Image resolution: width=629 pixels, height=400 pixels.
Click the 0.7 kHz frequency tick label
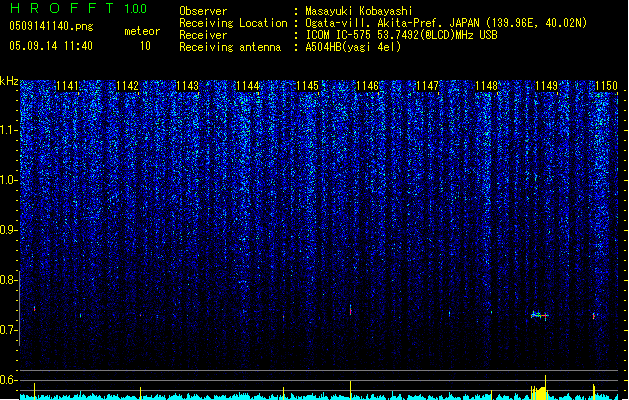[9, 330]
